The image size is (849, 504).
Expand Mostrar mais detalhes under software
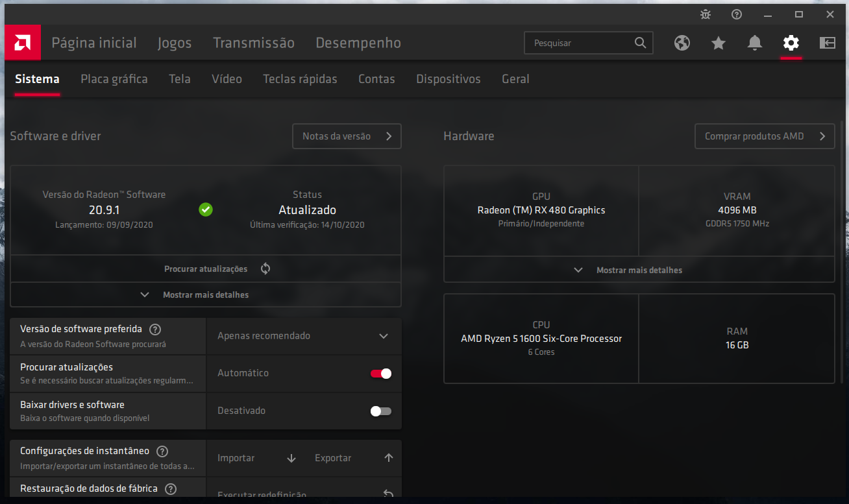tap(206, 294)
